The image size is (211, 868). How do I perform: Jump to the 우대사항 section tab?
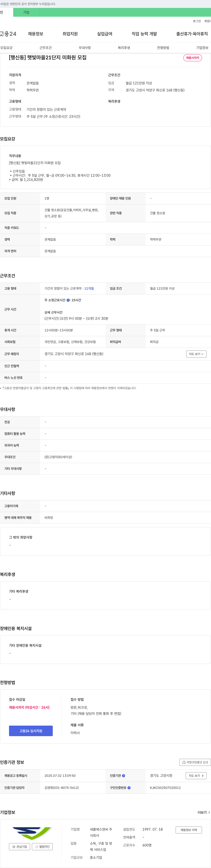(85, 48)
